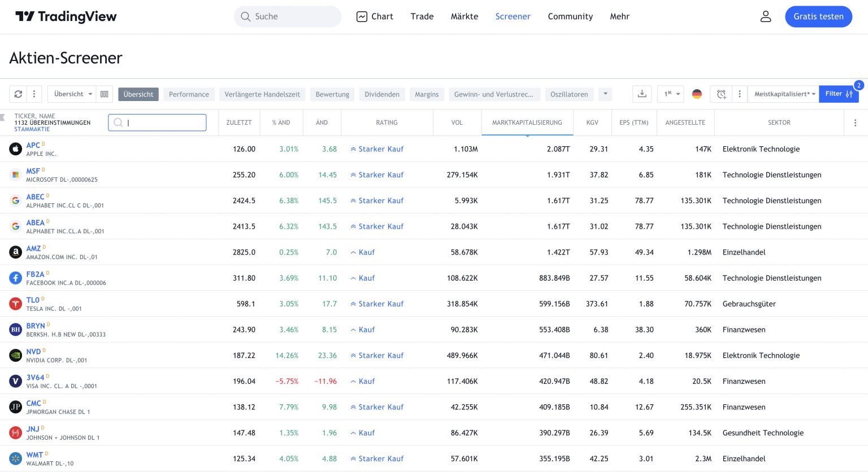Switch to Verlängerte Handelszeit tab

262,94
